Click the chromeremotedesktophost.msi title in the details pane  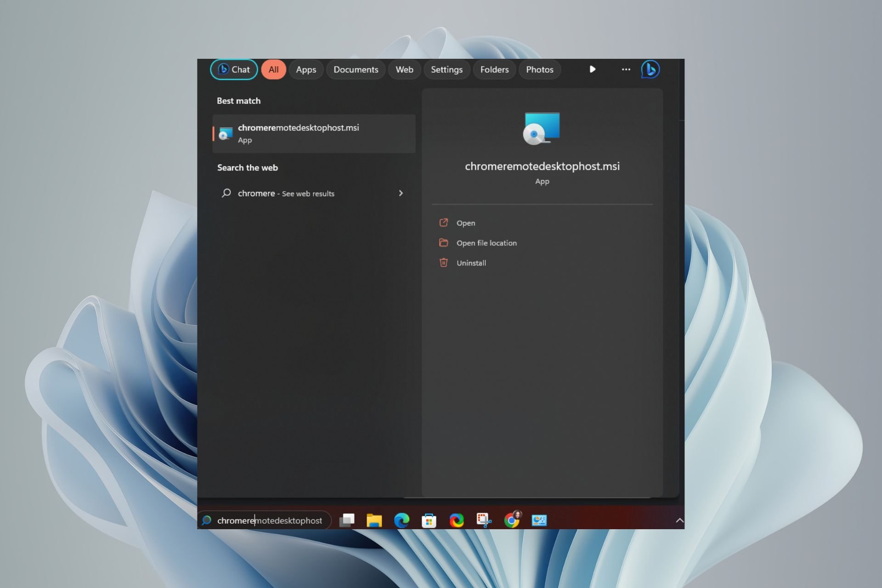[542, 166]
